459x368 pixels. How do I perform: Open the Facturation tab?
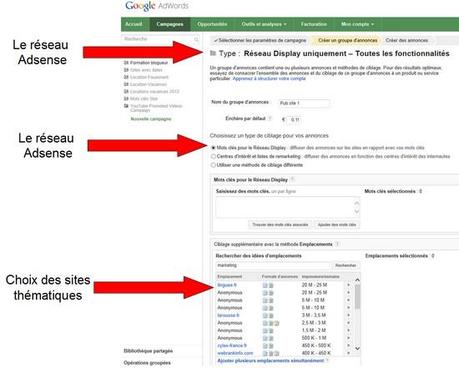314,24
